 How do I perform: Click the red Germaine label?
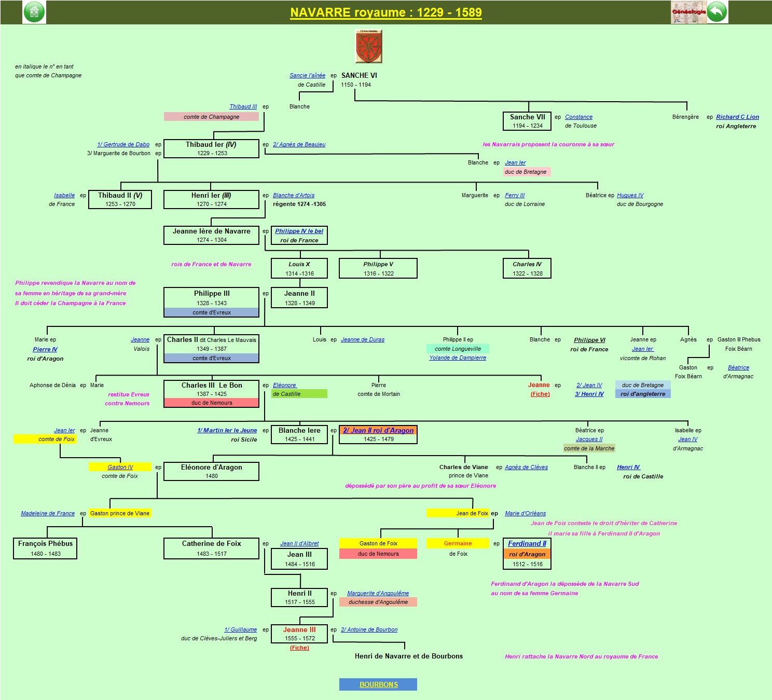click(x=458, y=543)
